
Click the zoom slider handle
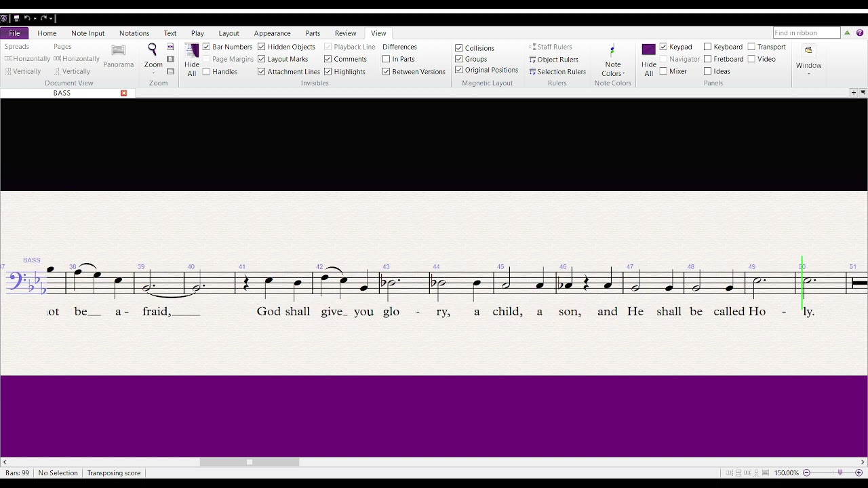(x=840, y=472)
